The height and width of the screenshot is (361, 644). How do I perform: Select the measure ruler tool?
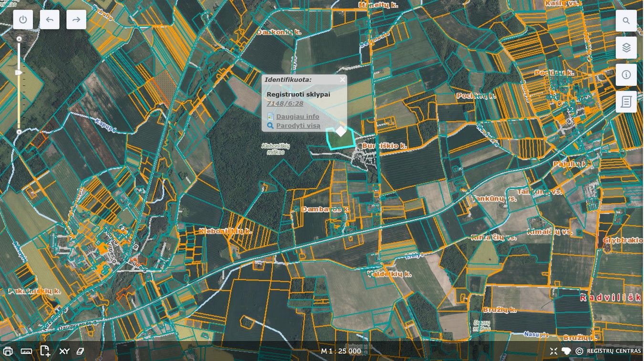click(26, 351)
